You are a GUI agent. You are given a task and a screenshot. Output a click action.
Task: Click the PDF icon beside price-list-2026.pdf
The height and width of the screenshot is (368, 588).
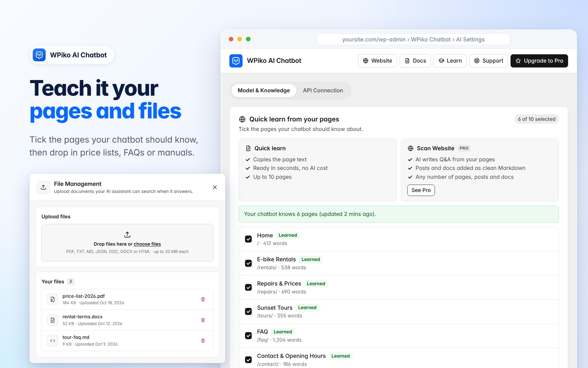tap(53, 299)
